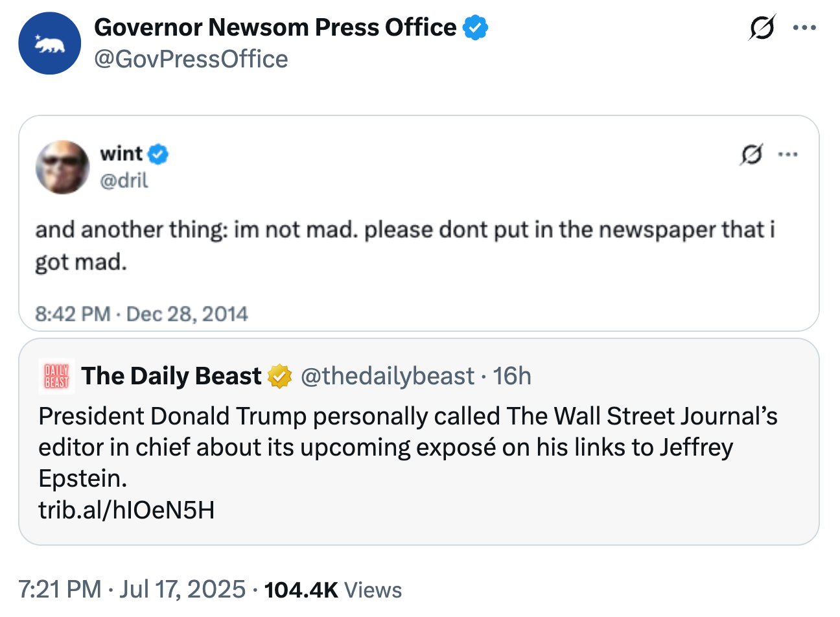
Task: Click the wint display name
Action: (x=121, y=154)
